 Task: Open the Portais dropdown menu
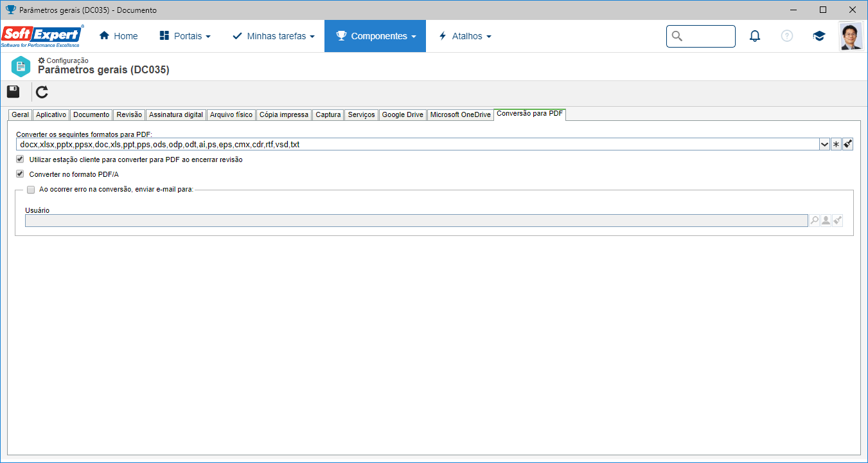coord(185,36)
